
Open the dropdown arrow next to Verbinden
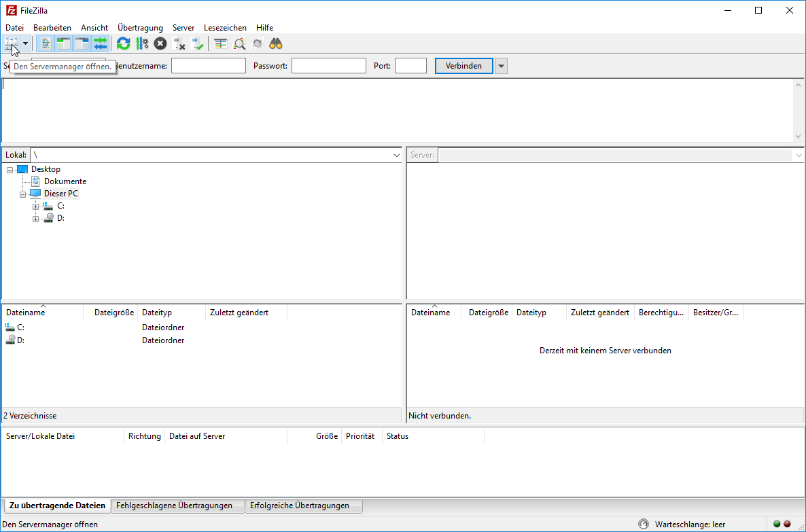click(501, 66)
